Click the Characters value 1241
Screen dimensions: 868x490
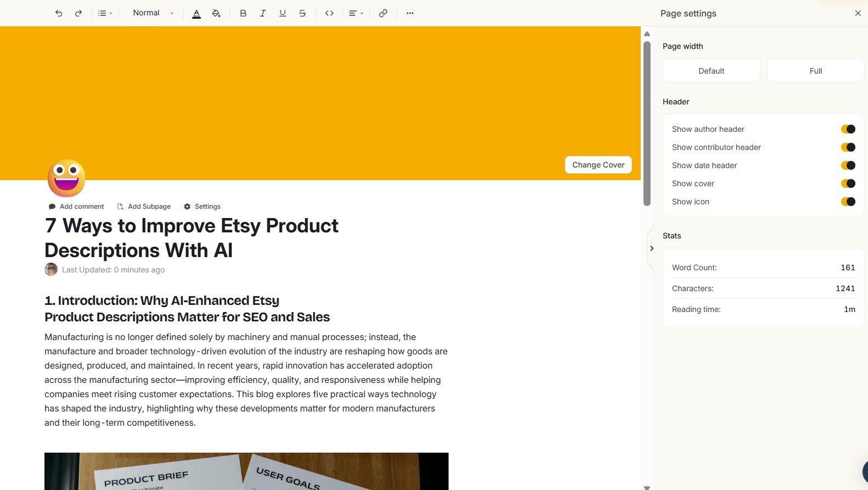pyautogui.click(x=845, y=288)
